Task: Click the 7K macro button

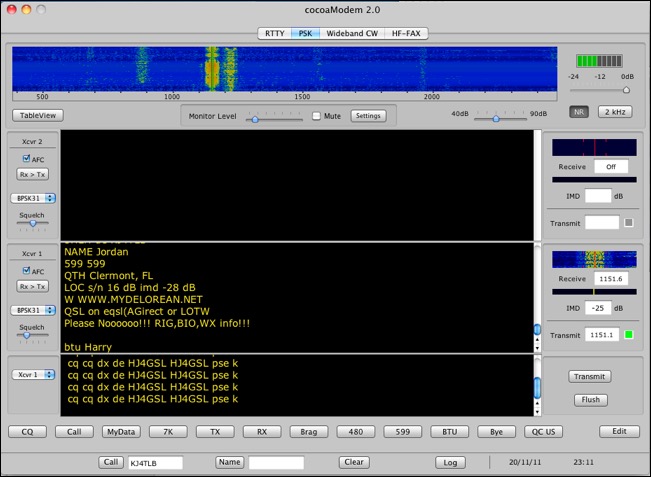Action: click(x=168, y=432)
